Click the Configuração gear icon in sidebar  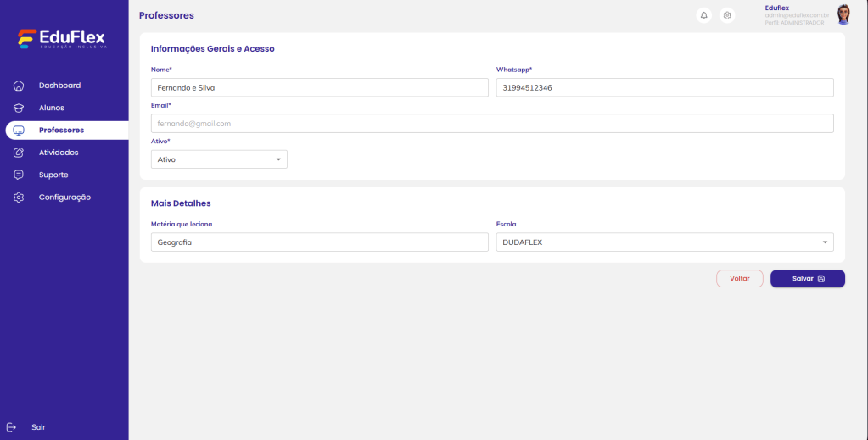tap(19, 198)
